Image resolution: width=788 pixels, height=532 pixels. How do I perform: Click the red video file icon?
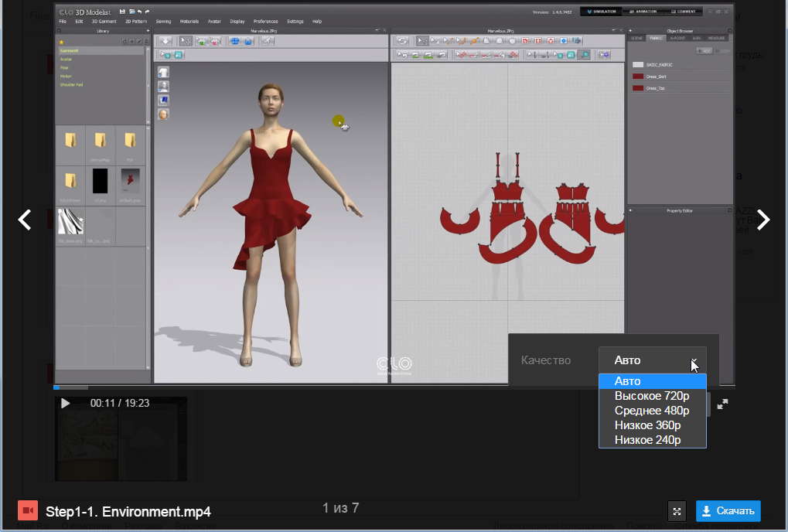[x=28, y=511]
